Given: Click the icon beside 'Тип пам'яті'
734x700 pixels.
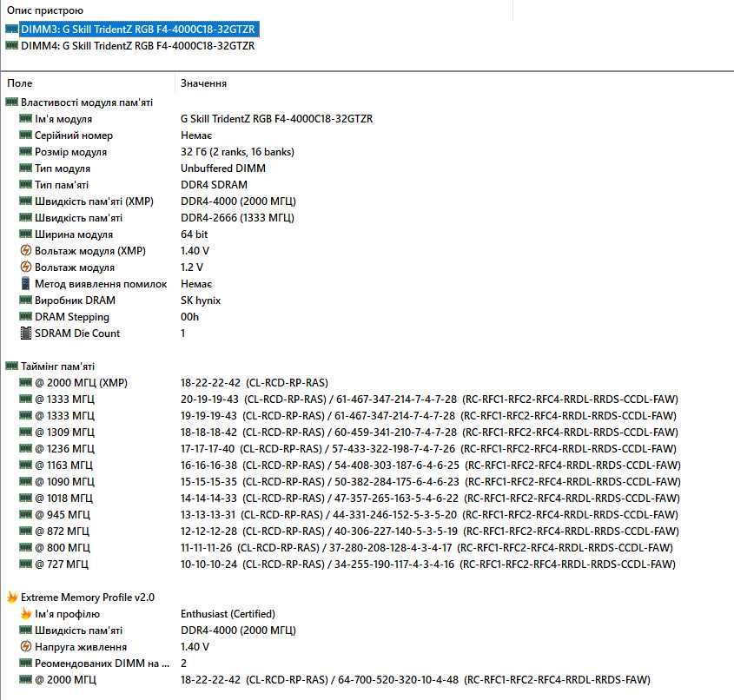Looking at the screenshot, I should click(26, 184).
